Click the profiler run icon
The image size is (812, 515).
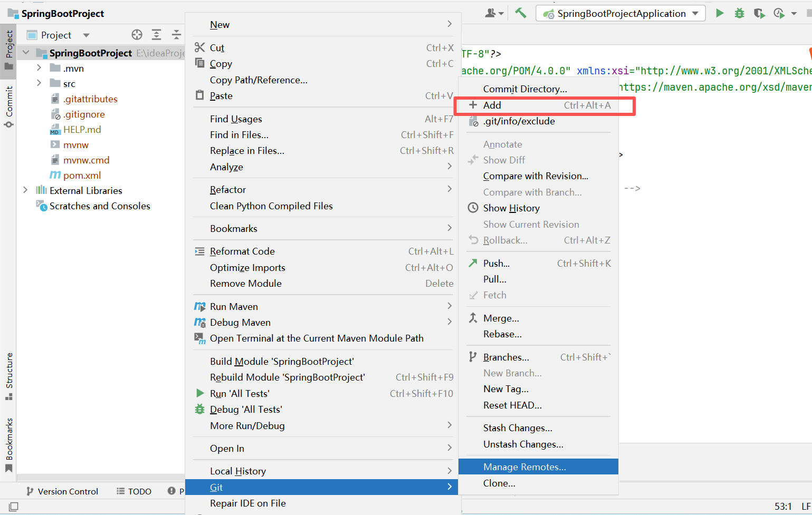click(779, 13)
